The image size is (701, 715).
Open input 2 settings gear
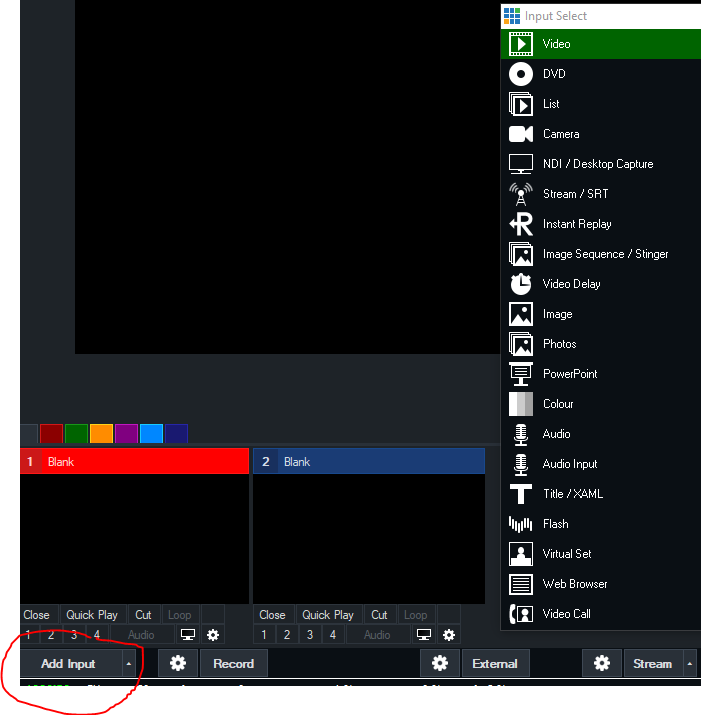(449, 635)
